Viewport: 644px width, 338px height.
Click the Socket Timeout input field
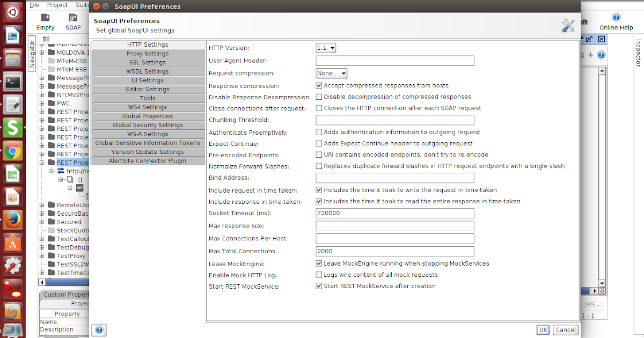pos(395,214)
